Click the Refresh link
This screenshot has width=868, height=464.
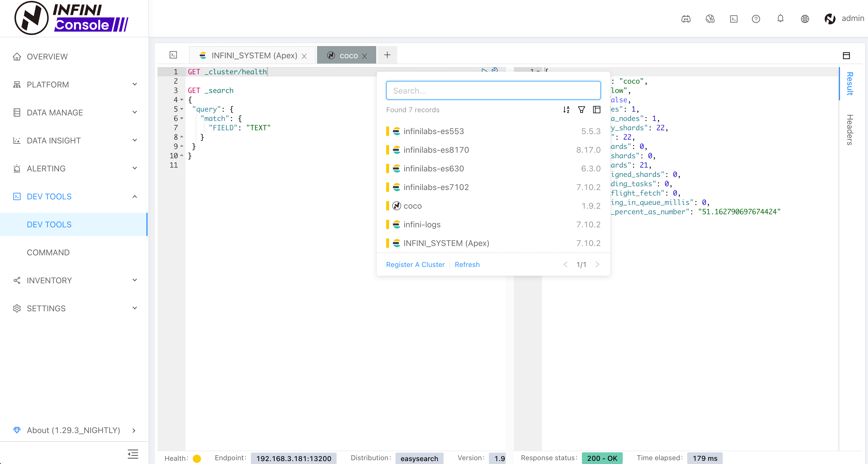click(x=467, y=264)
